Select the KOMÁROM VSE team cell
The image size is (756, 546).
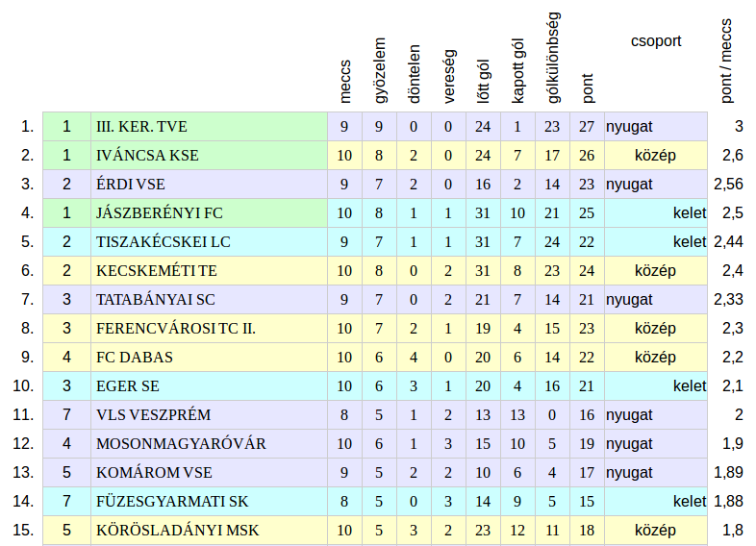click(210, 472)
